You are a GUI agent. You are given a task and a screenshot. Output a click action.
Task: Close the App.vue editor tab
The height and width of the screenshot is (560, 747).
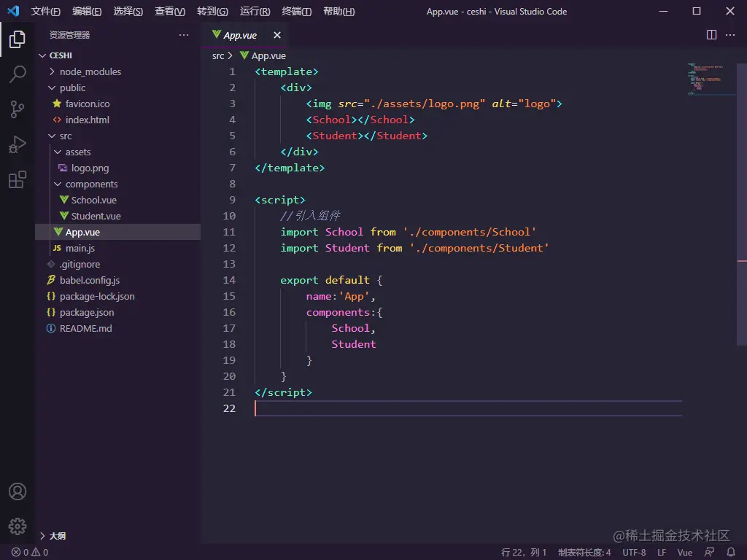click(x=277, y=35)
